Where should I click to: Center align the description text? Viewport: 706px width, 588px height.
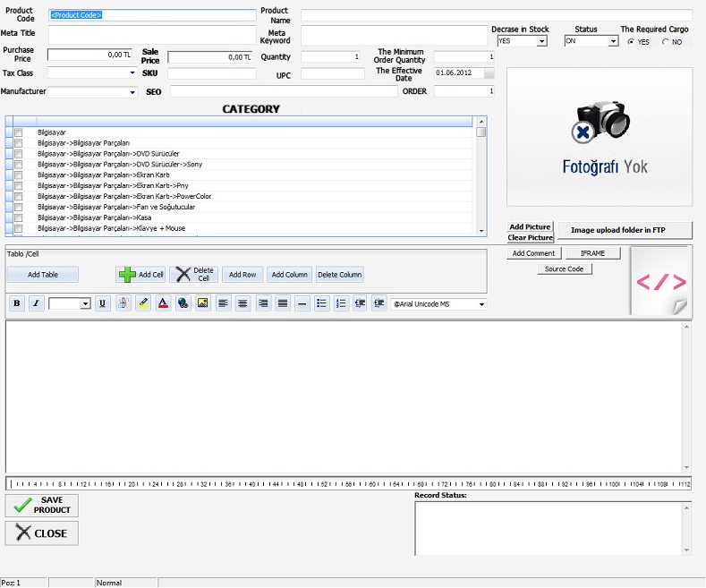click(242, 303)
